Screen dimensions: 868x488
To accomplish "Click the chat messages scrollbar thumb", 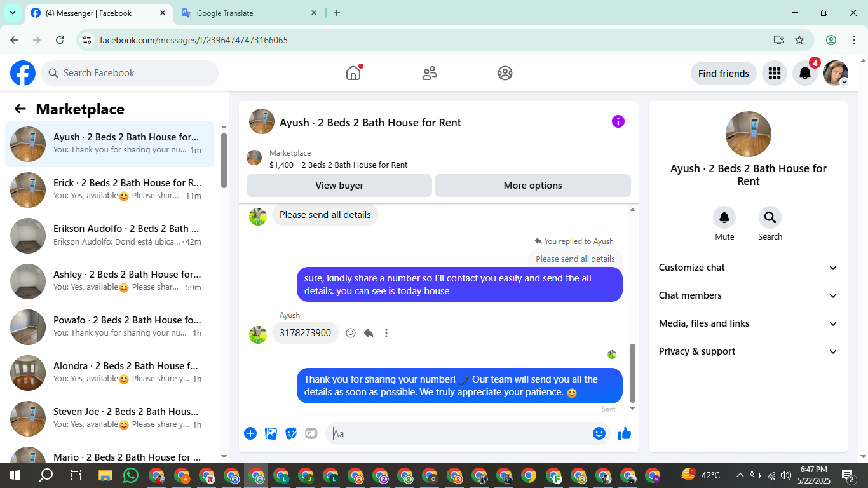I will [x=632, y=373].
